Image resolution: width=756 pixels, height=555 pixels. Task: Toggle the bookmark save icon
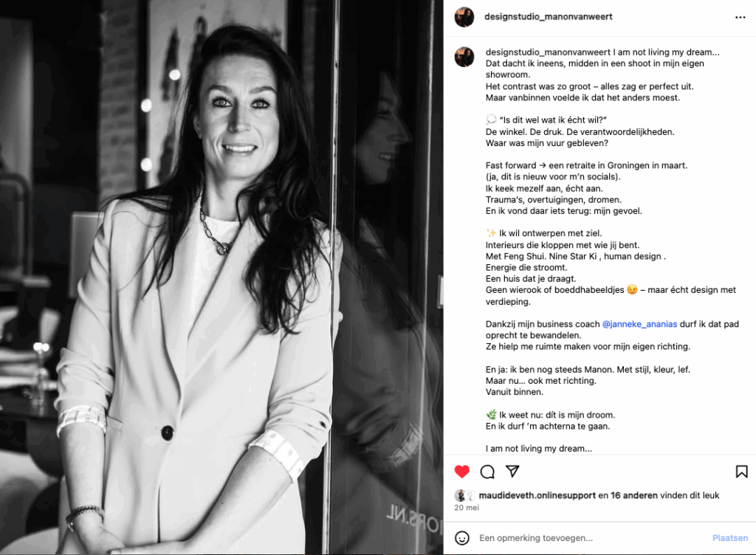click(x=741, y=471)
